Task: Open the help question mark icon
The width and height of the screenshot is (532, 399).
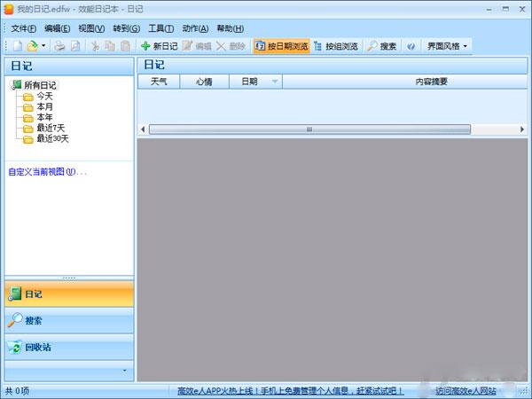Action: pos(411,45)
